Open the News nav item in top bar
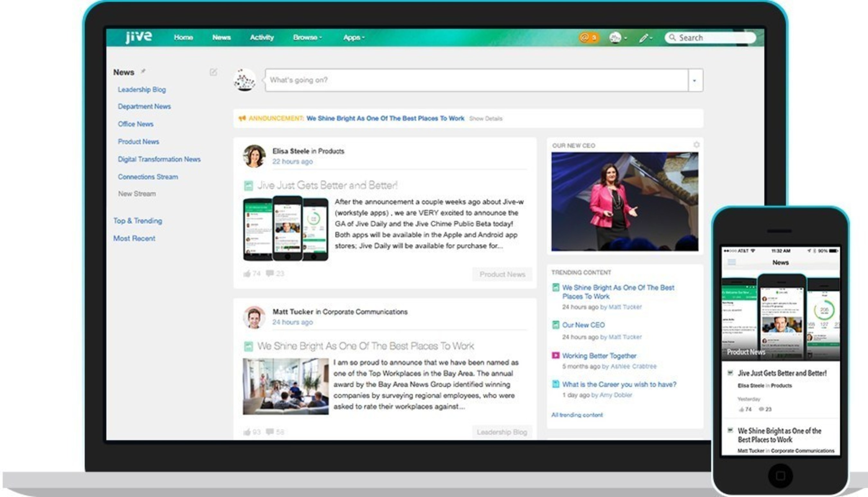This screenshot has height=497, width=868. pos(222,37)
